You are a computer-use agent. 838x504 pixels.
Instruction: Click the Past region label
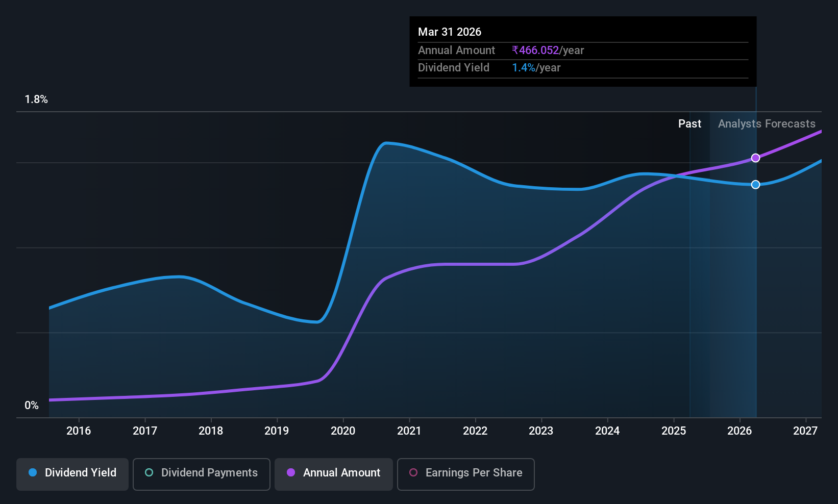(689, 124)
